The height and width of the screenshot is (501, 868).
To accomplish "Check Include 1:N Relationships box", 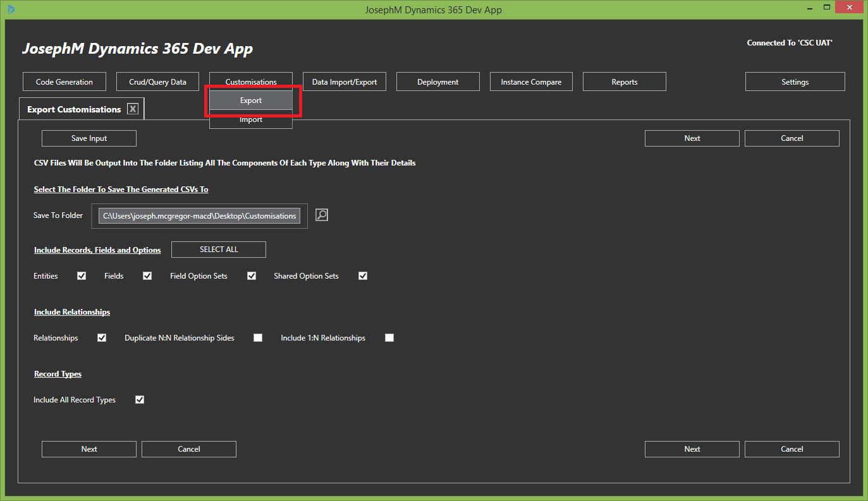I will point(389,338).
